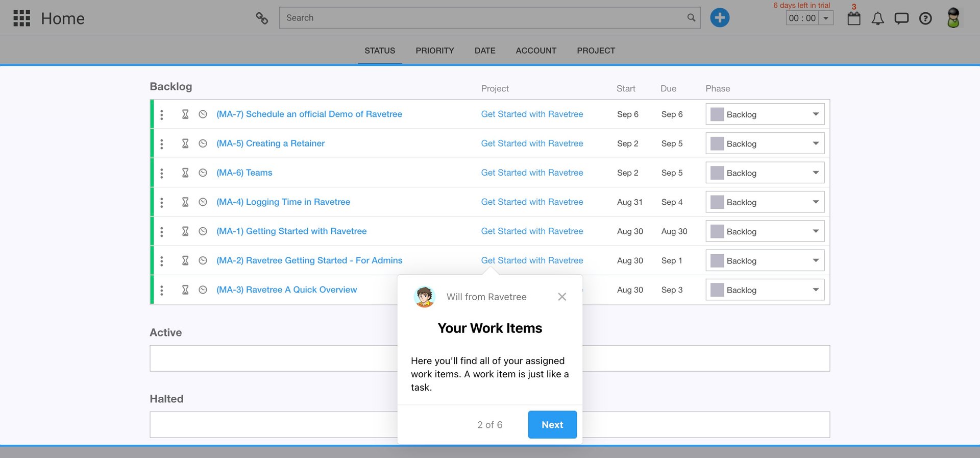
Task: Open the three-dot menu for MA-5 row
Action: [x=162, y=143]
